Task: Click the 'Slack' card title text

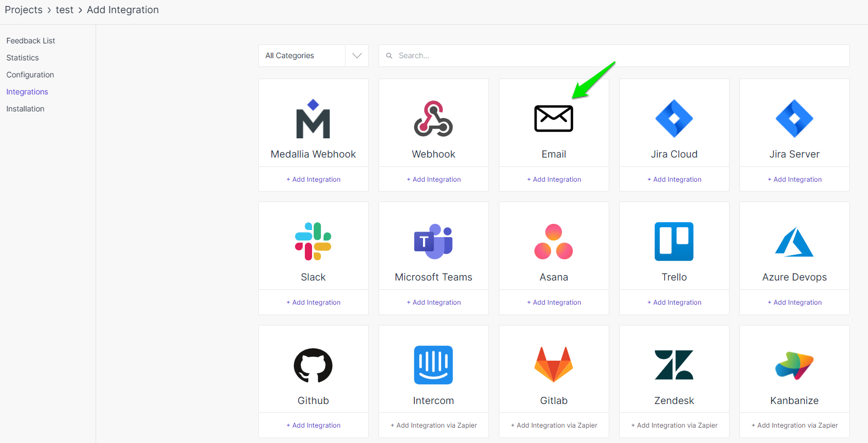Action: pyautogui.click(x=313, y=277)
